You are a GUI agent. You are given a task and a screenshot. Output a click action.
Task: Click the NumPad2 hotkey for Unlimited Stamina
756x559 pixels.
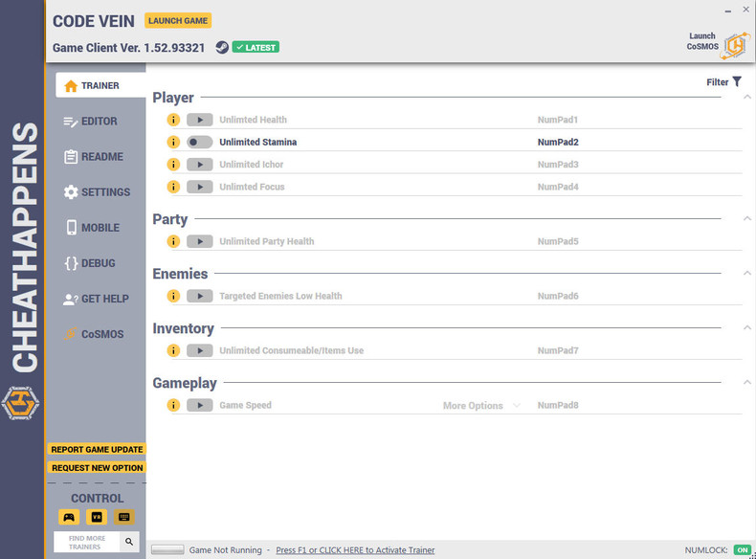[558, 142]
